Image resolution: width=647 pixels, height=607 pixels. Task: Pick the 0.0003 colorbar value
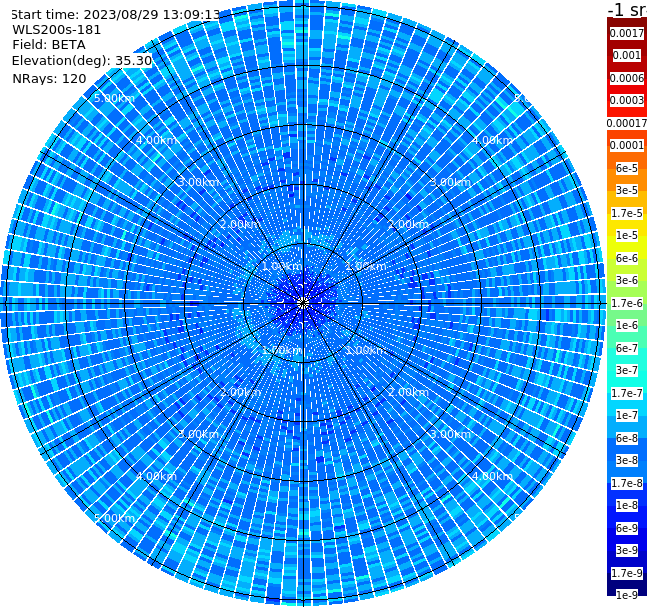[x=626, y=100]
